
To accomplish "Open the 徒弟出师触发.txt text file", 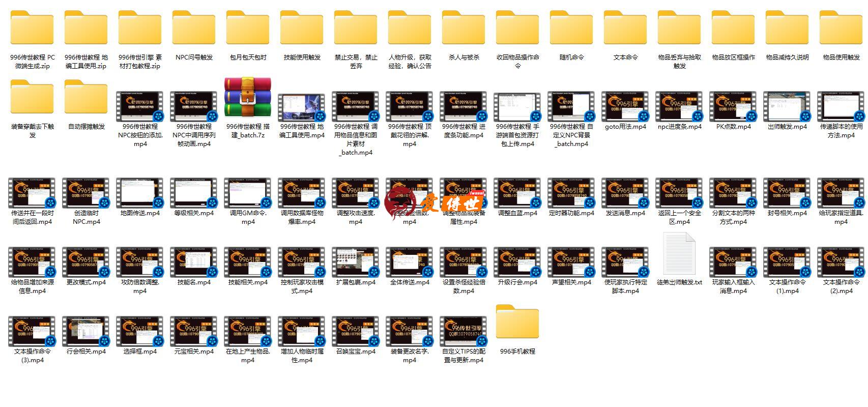I will pyautogui.click(x=679, y=254).
